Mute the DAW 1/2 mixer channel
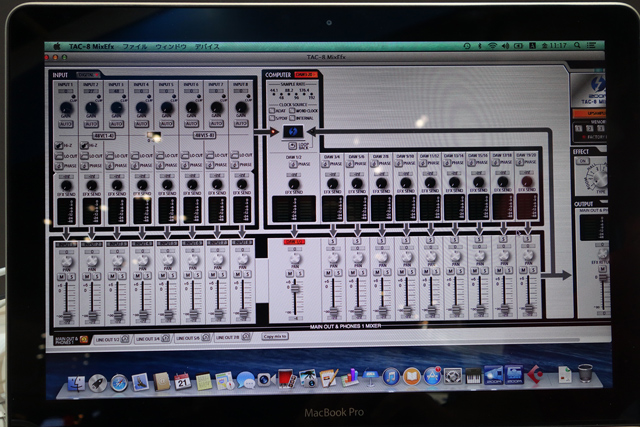 pos(290,273)
